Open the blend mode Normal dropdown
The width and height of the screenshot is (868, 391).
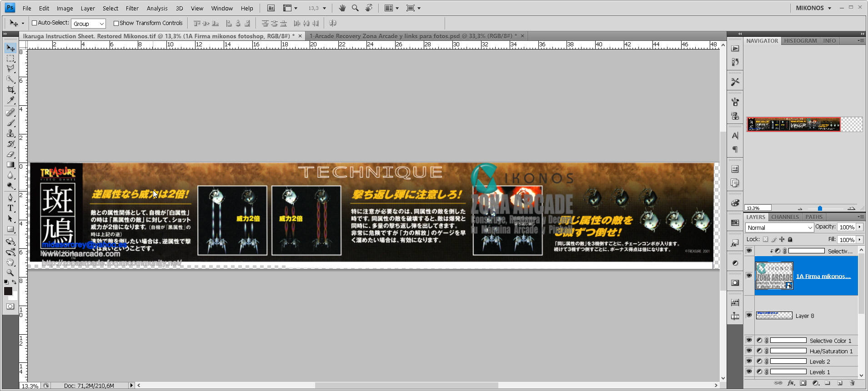coord(779,228)
